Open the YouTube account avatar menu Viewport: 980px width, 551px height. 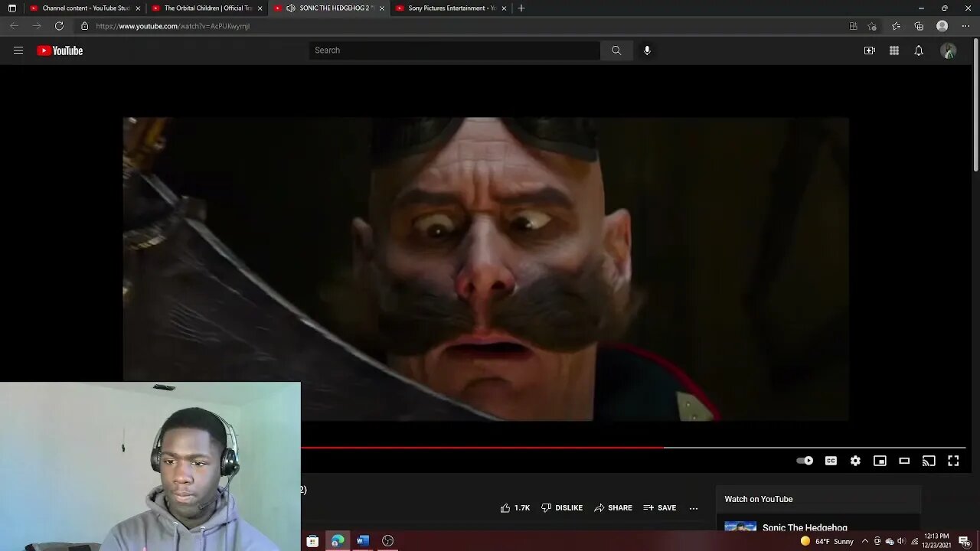[949, 51]
